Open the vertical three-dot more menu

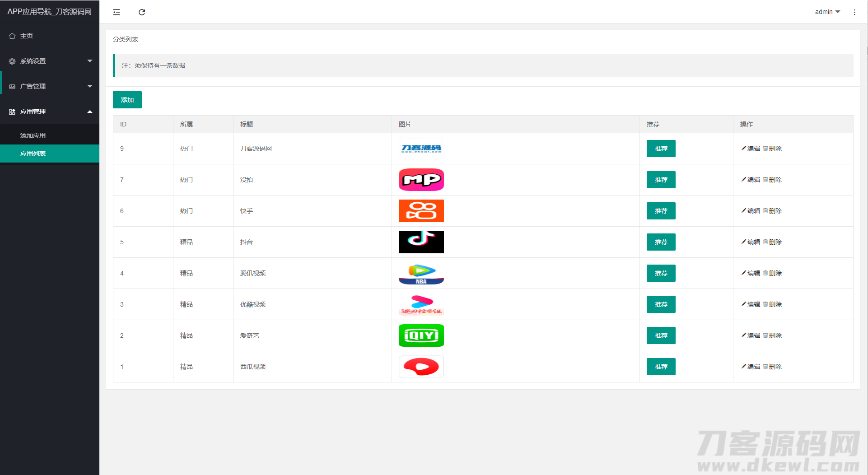[854, 12]
